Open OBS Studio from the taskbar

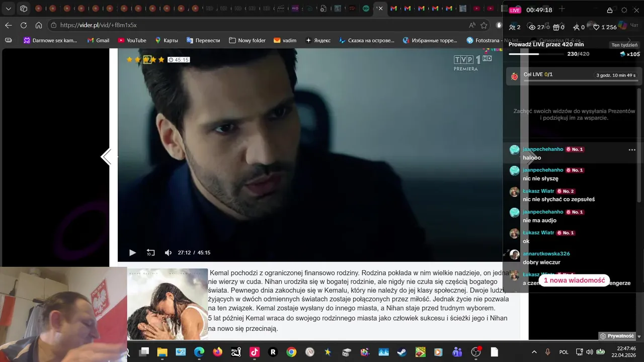(x=476, y=352)
